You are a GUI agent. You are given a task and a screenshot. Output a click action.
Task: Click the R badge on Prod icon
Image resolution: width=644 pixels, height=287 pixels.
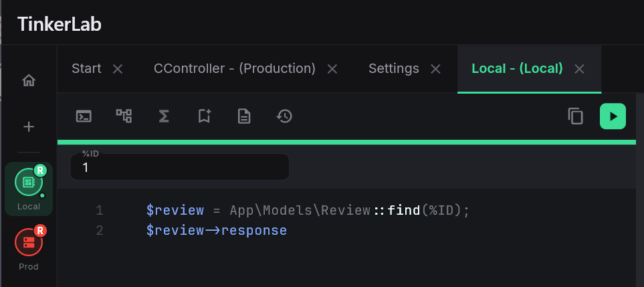(40, 231)
